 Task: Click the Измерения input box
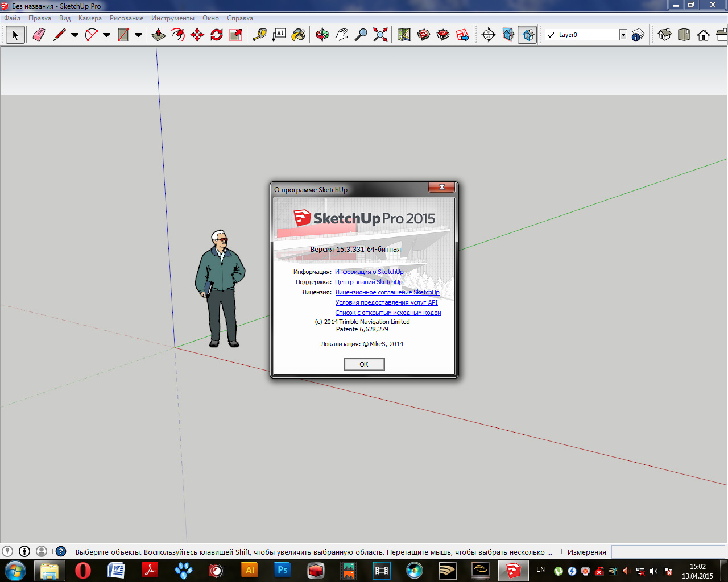(668, 552)
